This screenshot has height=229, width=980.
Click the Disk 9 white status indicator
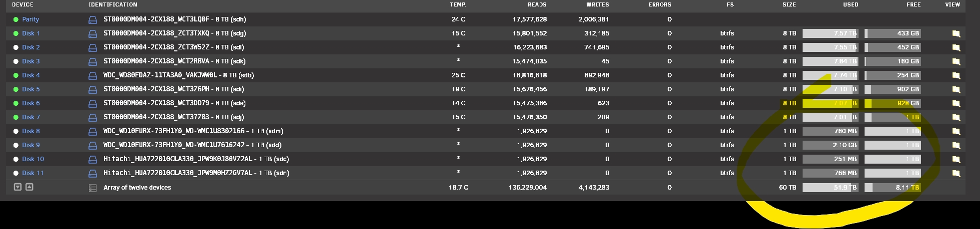pos(16,145)
